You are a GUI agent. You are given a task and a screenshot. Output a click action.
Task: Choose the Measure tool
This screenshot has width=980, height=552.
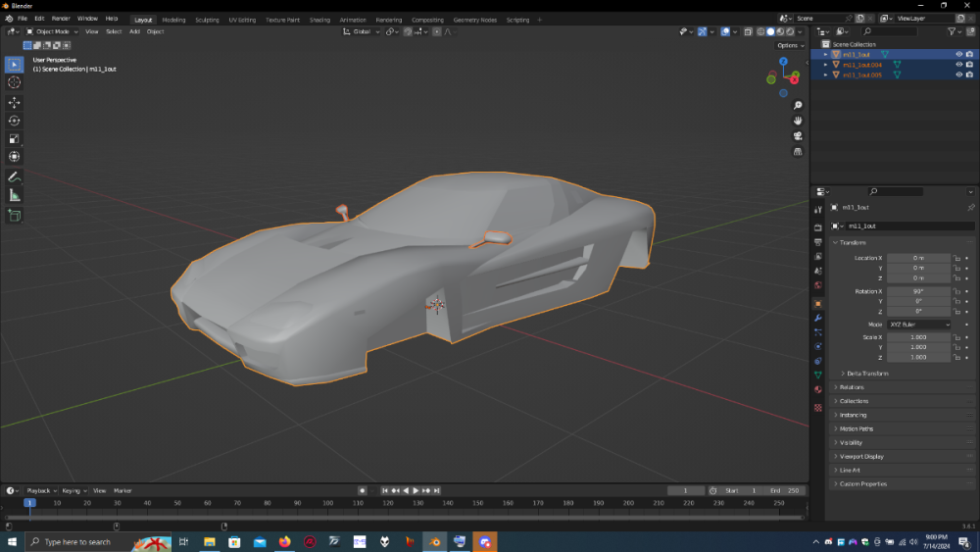tap(15, 195)
